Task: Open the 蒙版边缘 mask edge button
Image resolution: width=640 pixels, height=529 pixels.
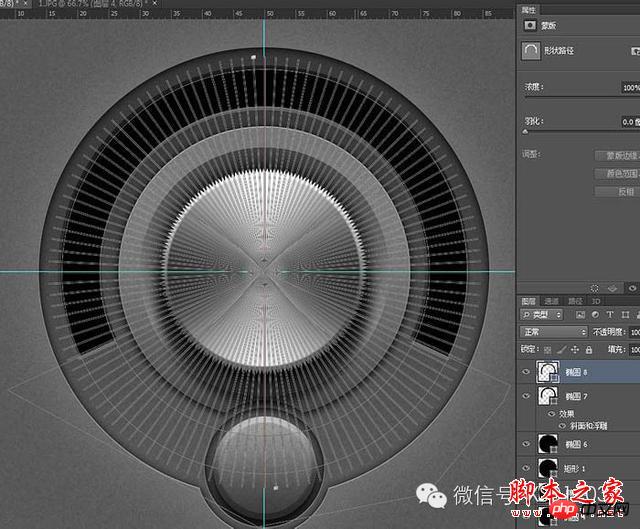Action: [x=618, y=156]
